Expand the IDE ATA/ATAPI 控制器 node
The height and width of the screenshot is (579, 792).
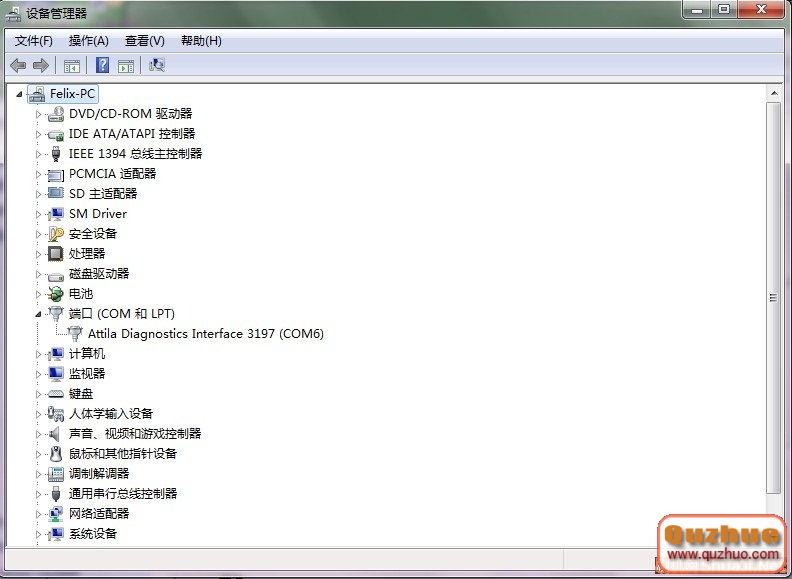[38, 134]
